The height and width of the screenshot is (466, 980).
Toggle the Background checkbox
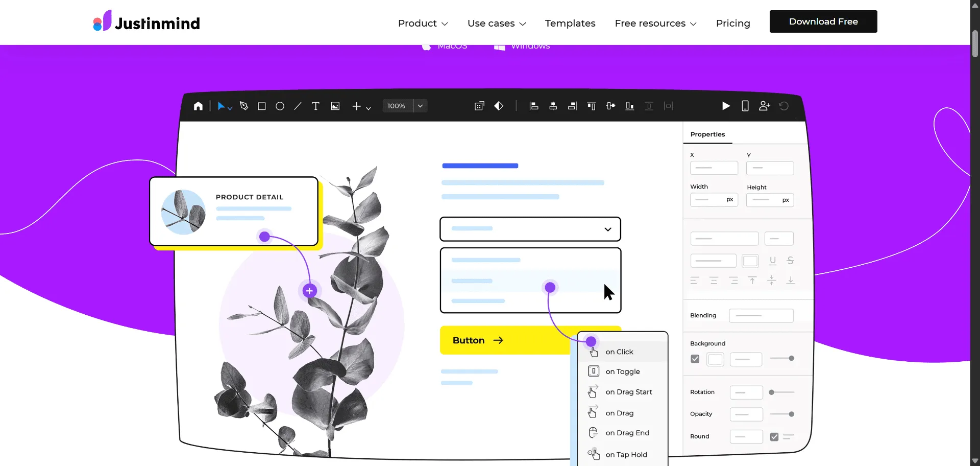(695, 359)
